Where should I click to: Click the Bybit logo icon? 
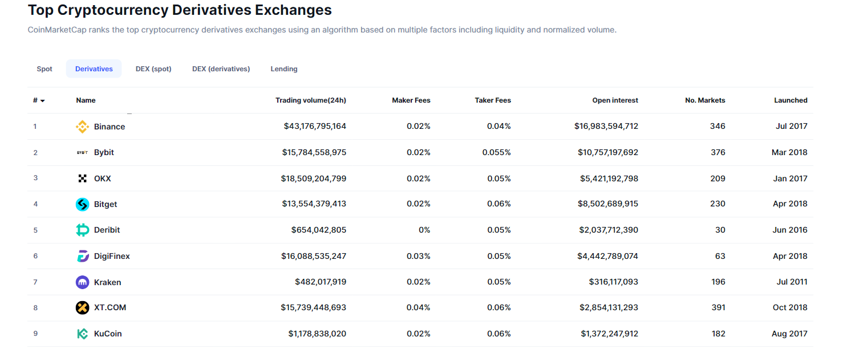tap(83, 152)
